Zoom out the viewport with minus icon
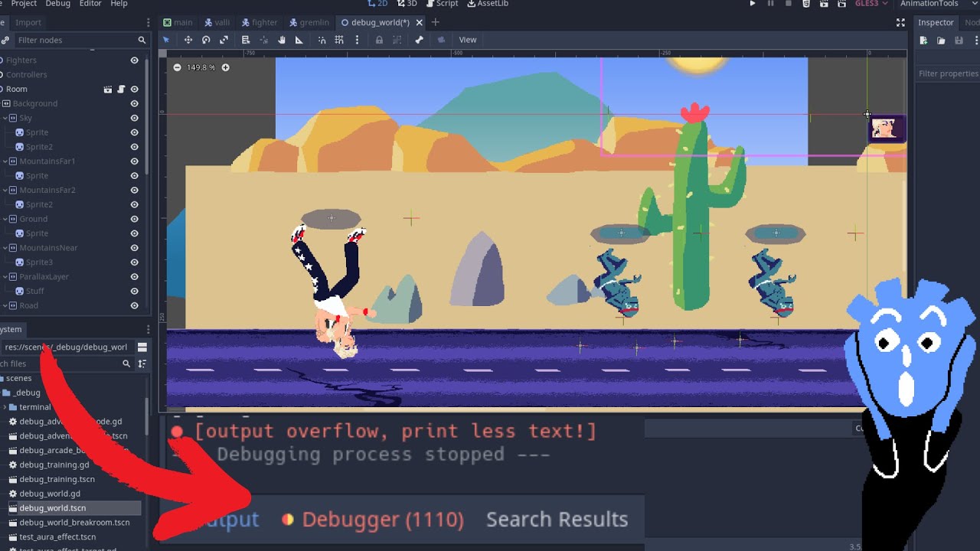Screen dimensions: 980x551 (x=178, y=67)
